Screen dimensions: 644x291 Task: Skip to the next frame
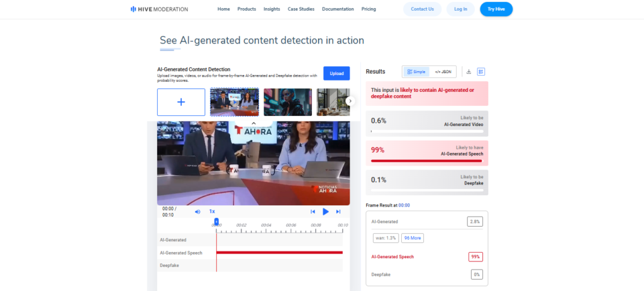pyautogui.click(x=338, y=212)
